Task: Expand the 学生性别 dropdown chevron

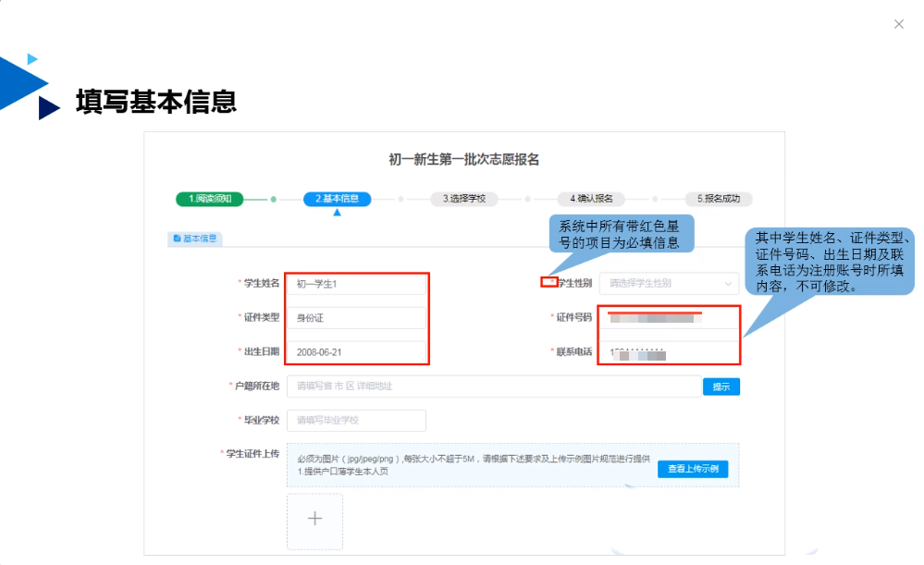Action: click(x=729, y=283)
